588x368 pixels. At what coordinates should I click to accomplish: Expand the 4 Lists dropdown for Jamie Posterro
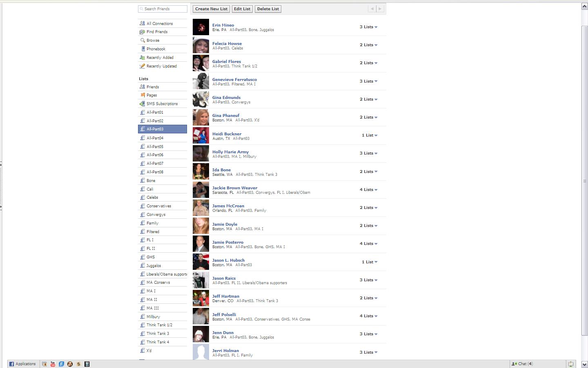point(368,244)
